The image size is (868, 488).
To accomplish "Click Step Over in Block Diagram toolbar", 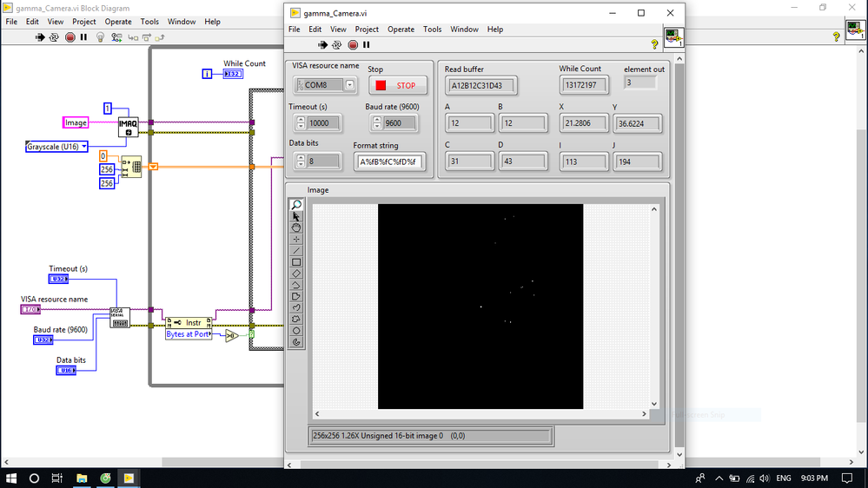I will click(x=147, y=37).
